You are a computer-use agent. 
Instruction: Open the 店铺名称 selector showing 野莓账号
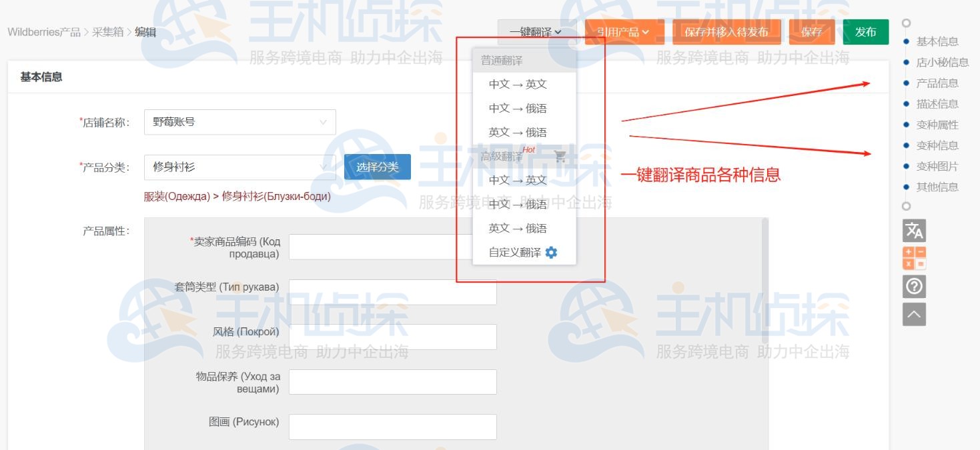tap(239, 122)
